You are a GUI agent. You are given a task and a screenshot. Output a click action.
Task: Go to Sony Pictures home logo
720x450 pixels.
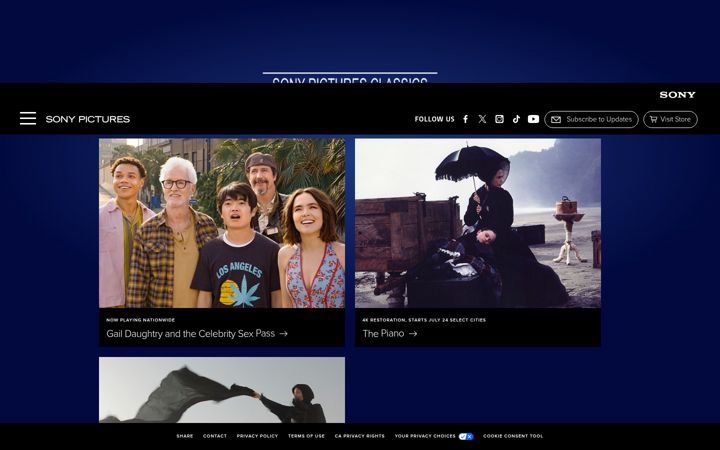tap(88, 119)
